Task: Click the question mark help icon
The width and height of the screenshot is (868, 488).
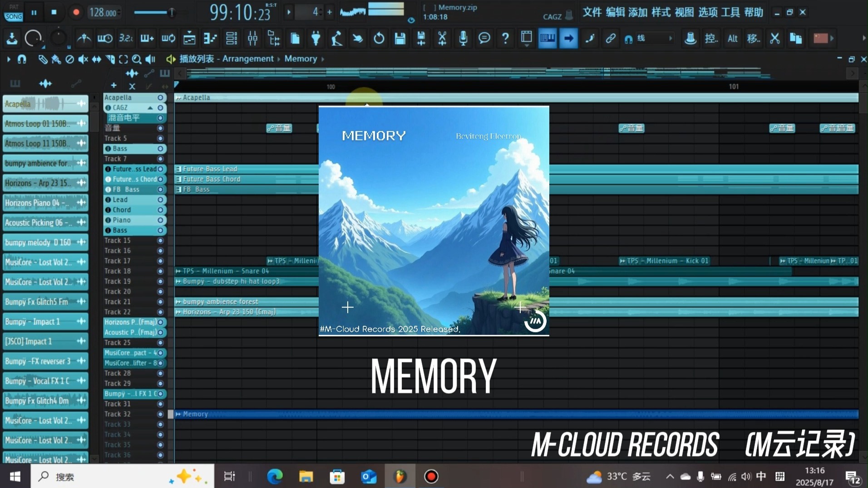Action: click(x=505, y=39)
